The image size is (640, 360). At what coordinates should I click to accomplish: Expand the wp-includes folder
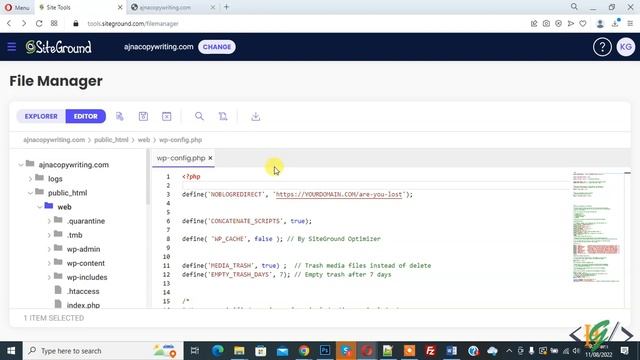point(49,277)
